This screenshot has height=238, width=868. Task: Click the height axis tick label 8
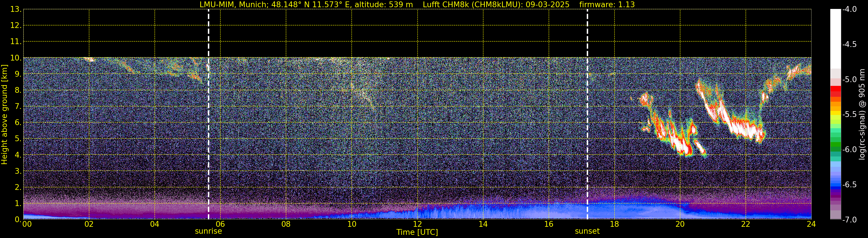pyautogui.click(x=18, y=90)
